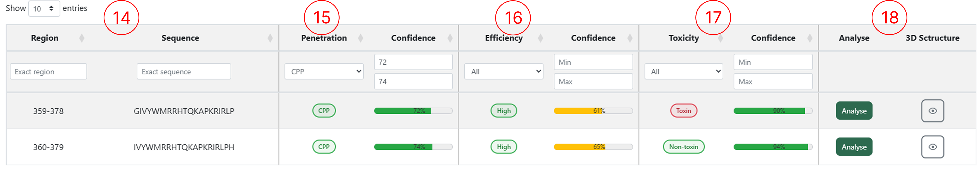Click the Toxin badge in first row
This screenshot has height=170, width=980.
coord(683,111)
